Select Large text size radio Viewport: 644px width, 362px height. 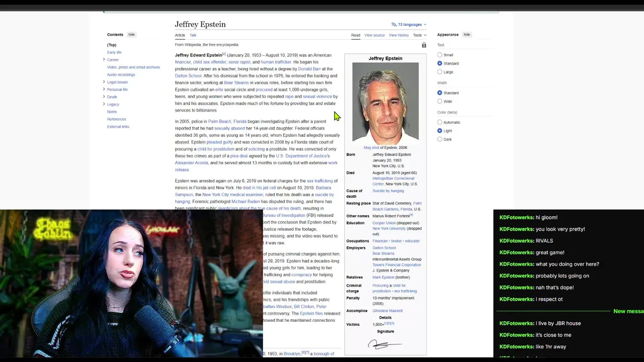[x=440, y=72]
